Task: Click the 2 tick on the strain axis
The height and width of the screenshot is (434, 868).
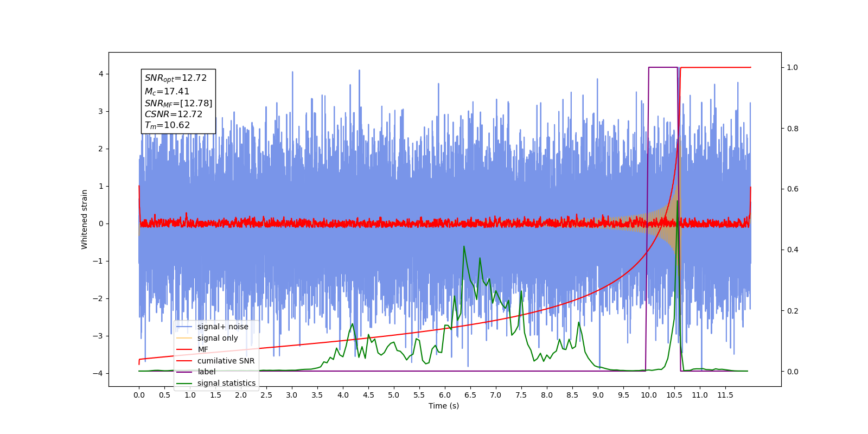Action: 101,149
